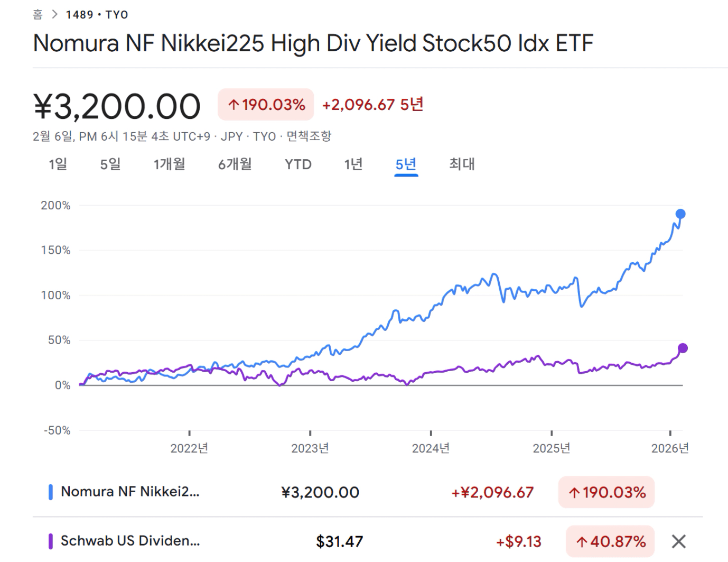This screenshot has height=562, width=728.
Task: Click the purple endpoint dot on chart
Action: (683, 348)
